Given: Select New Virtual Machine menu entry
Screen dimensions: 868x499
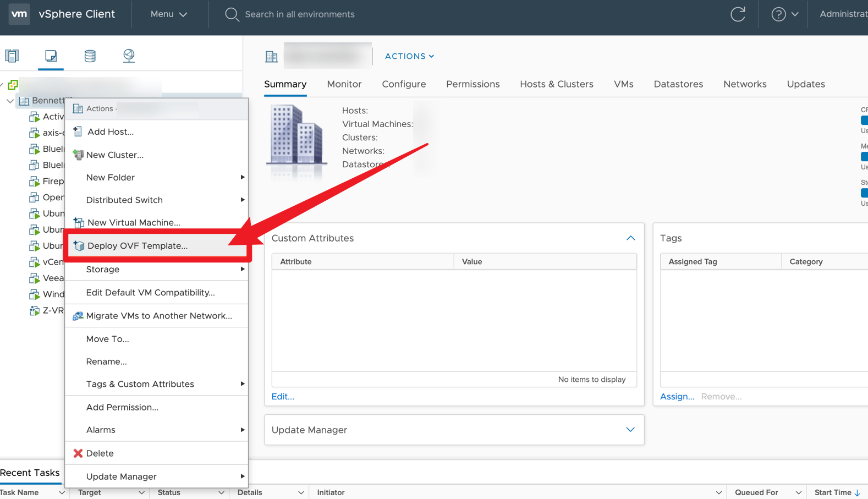Looking at the screenshot, I should point(157,223).
